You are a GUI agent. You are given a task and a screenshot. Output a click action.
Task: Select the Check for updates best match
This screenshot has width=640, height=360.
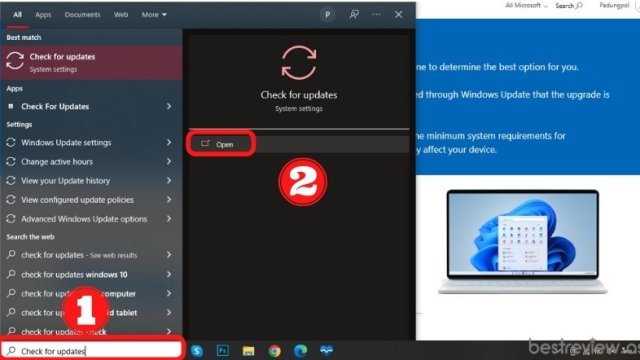pos(91,62)
